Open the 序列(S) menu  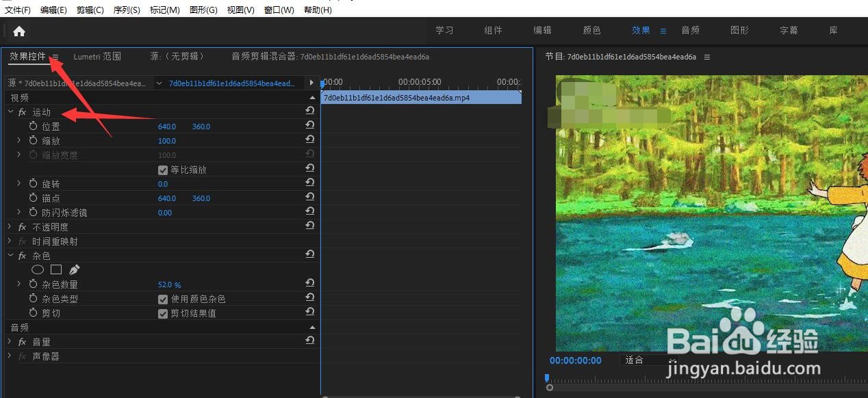pyautogui.click(x=127, y=10)
